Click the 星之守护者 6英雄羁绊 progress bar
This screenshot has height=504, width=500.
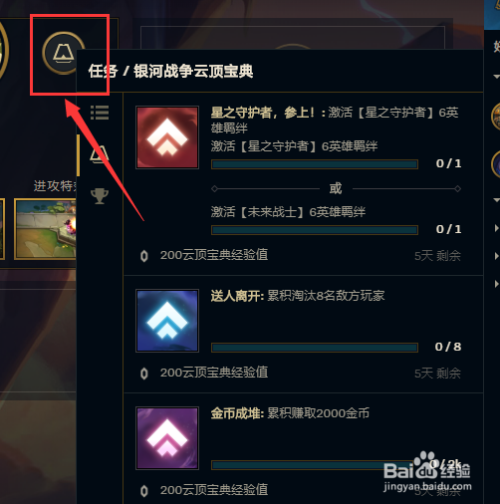point(314,164)
